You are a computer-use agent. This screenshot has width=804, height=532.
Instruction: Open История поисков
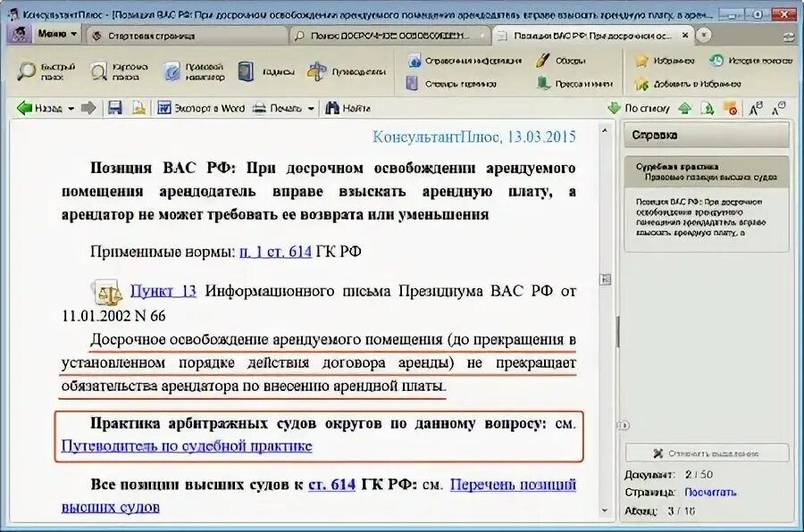(750, 61)
